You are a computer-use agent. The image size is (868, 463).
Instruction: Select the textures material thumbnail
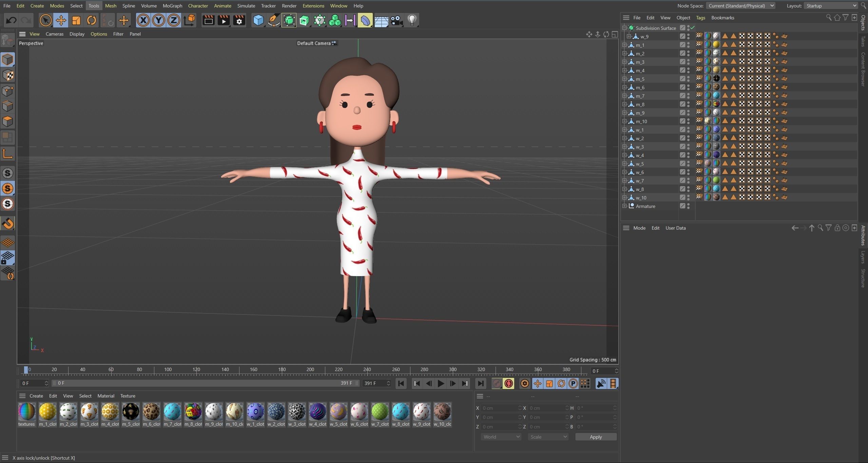[26, 414]
